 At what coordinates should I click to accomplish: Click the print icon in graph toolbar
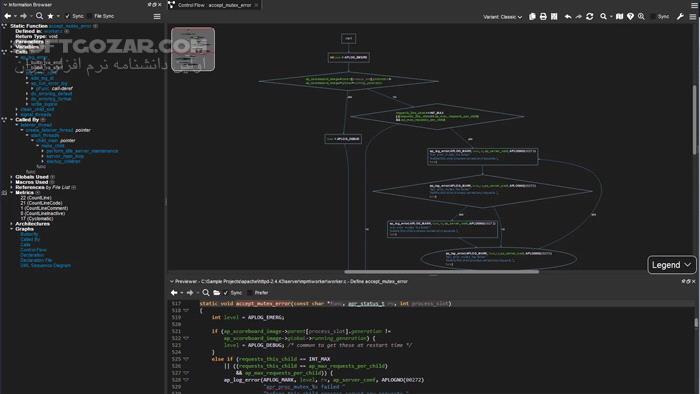(x=543, y=17)
